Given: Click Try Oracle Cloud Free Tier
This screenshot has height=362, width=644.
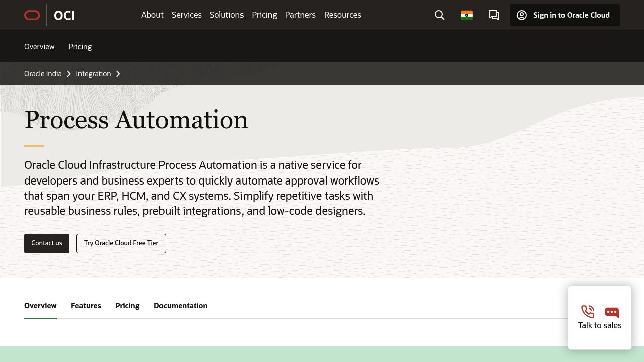Looking at the screenshot, I should 121,243.
